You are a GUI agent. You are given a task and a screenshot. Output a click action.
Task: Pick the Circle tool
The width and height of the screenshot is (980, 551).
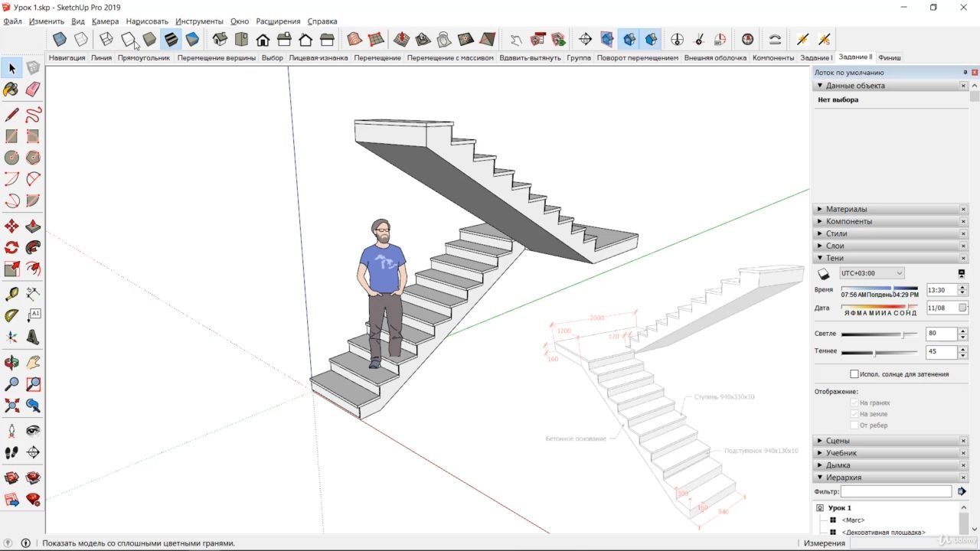click(x=11, y=158)
